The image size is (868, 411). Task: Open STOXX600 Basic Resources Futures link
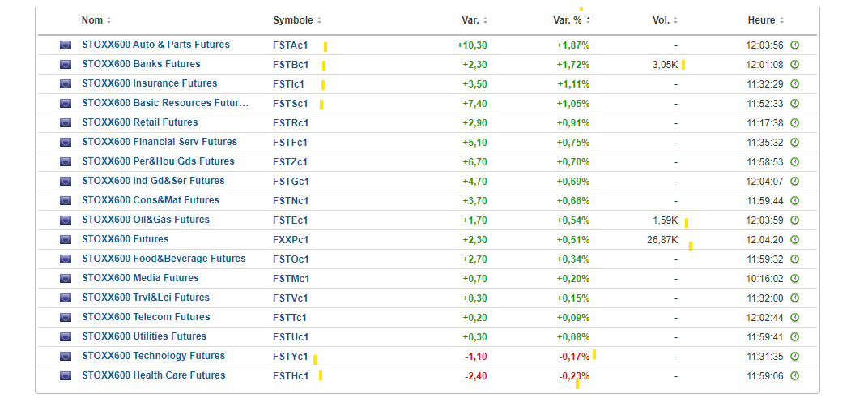(165, 103)
